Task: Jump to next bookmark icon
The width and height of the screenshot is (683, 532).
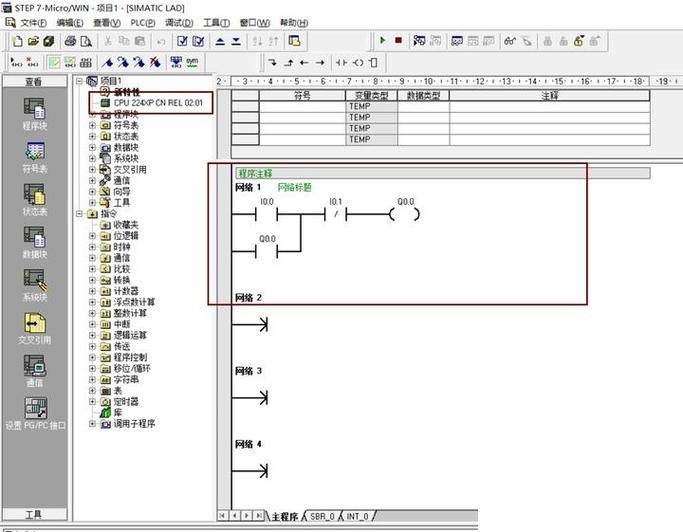Action: [123, 63]
